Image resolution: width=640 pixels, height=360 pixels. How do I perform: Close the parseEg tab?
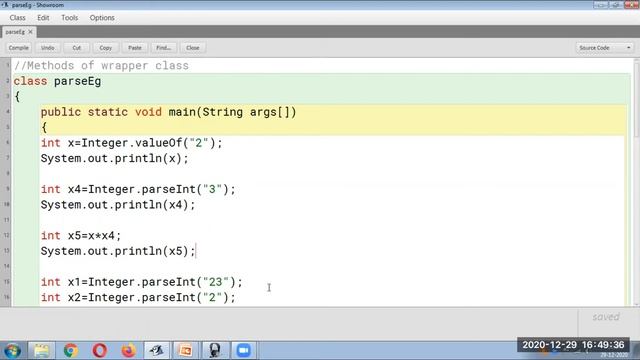(x=30, y=32)
